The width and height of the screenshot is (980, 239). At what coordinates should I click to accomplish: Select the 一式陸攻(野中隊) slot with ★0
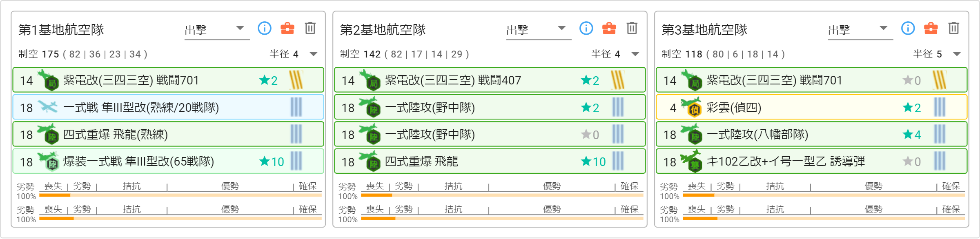coord(490,134)
